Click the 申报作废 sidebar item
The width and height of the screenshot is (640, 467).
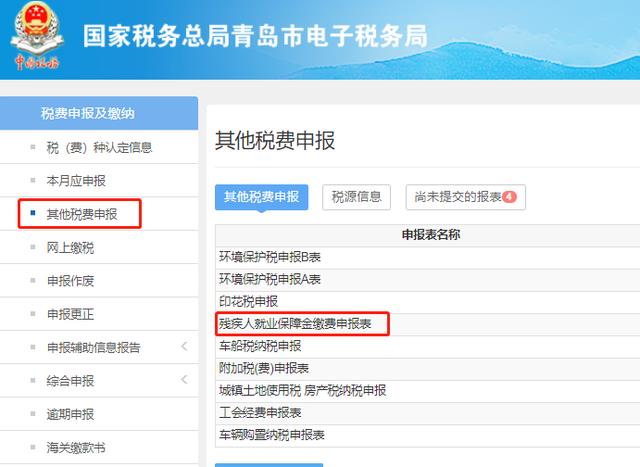coord(70,281)
